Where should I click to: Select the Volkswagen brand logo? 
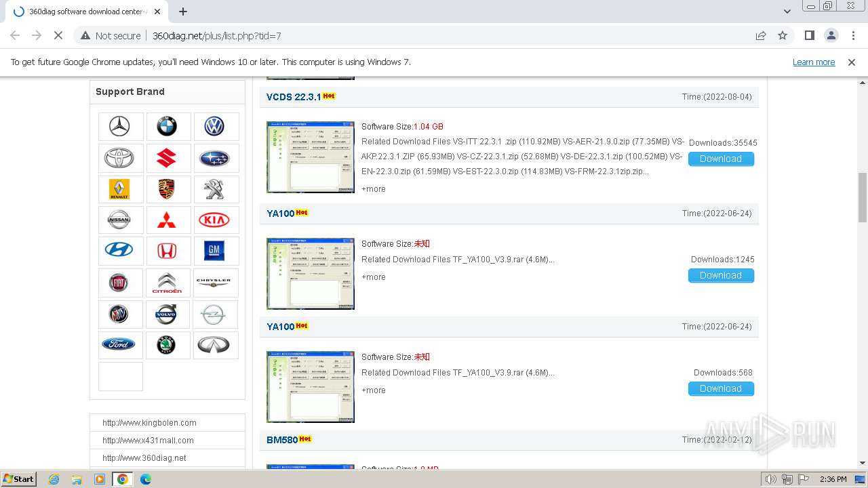[x=216, y=126]
